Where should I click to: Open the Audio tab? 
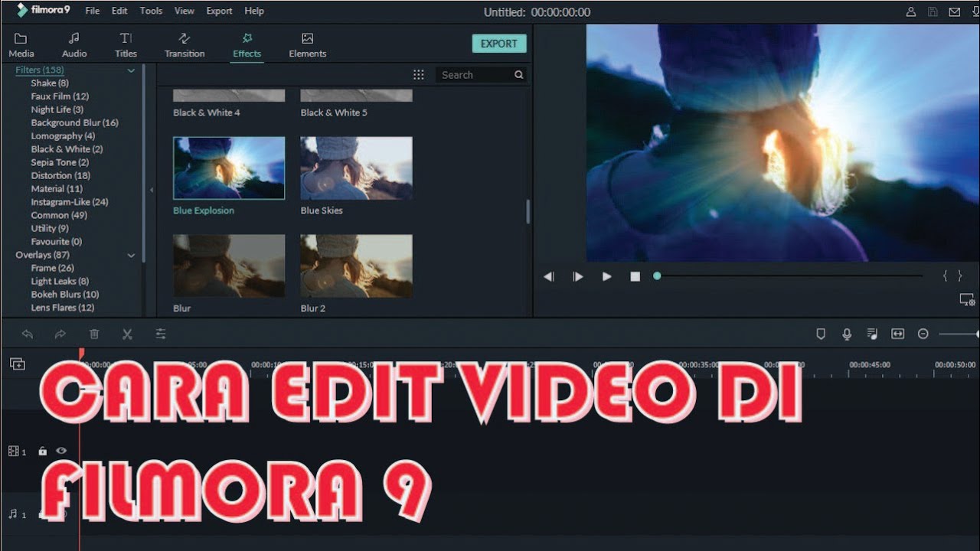point(74,45)
